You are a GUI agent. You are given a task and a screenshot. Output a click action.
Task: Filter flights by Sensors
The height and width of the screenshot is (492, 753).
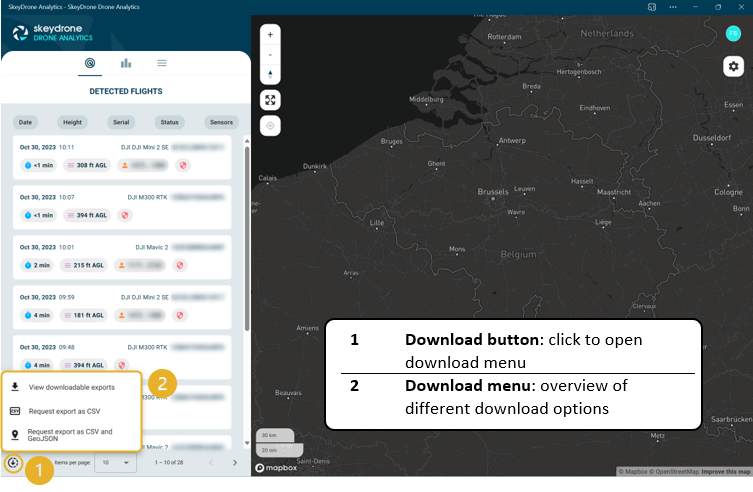click(221, 122)
